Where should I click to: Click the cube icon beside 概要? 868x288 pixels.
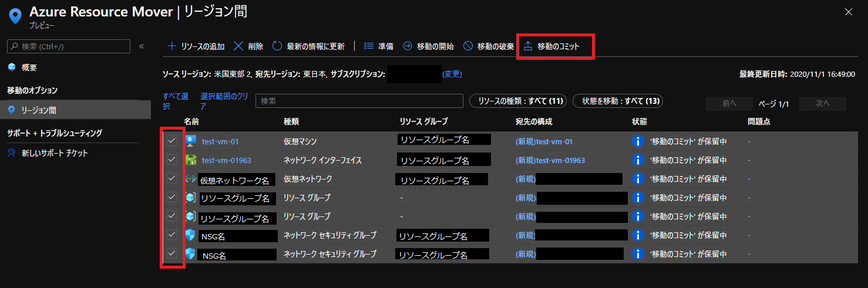click(x=12, y=67)
